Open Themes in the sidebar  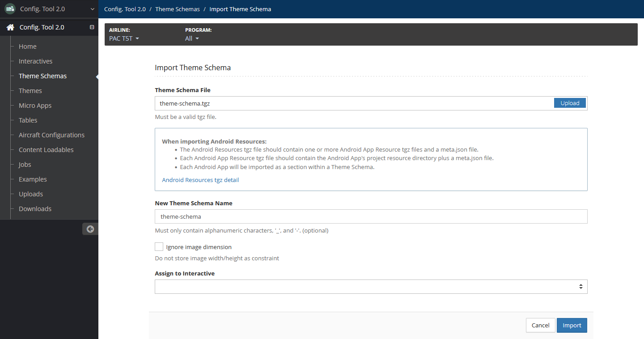30,91
